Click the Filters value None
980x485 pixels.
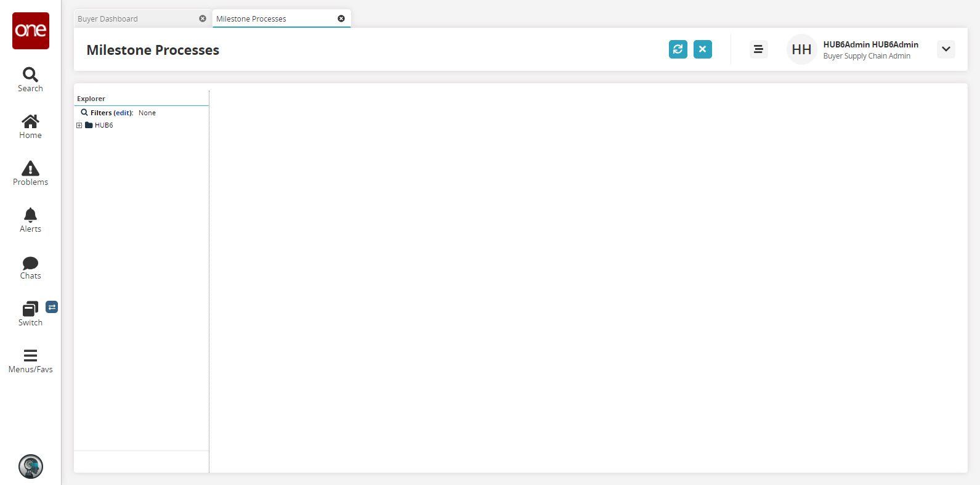click(x=147, y=113)
